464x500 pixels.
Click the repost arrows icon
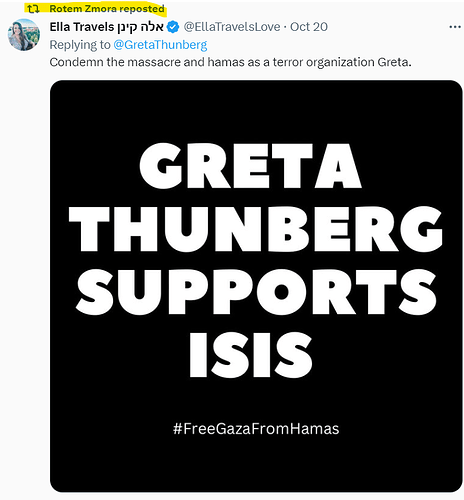33,9
